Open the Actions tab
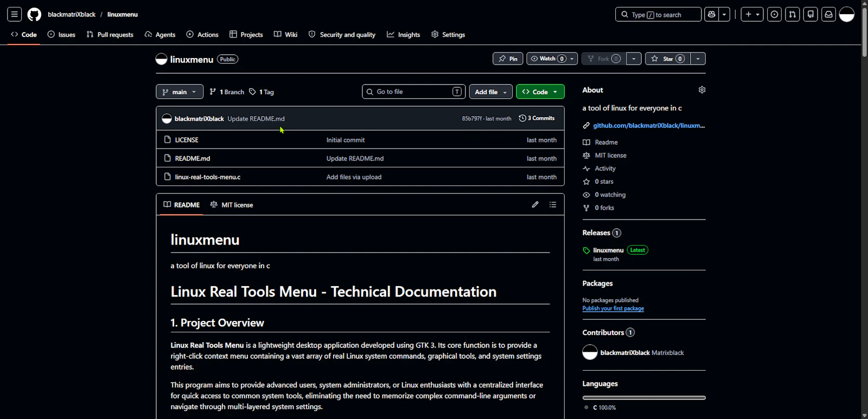868x419 pixels. 202,35
